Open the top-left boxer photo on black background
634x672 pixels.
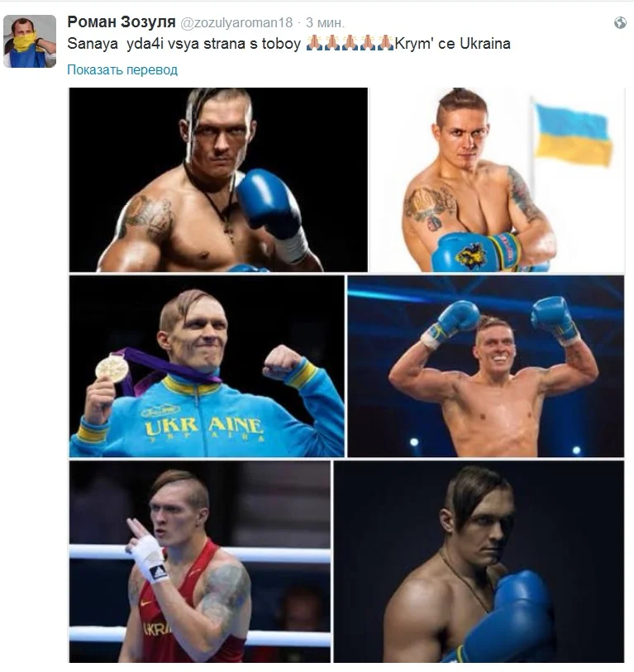pyautogui.click(x=218, y=179)
